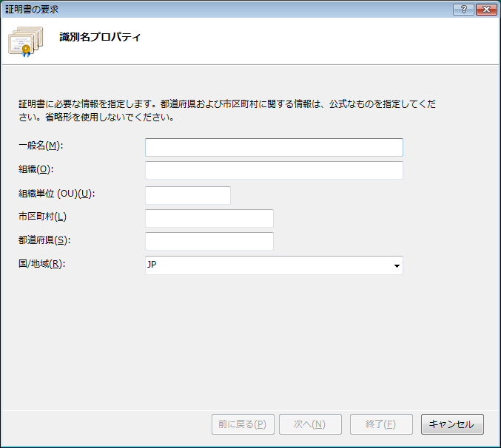The width and height of the screenshot is (501, 448).
Task: Click the 都道府県(S) label
Action: [44, 240]
